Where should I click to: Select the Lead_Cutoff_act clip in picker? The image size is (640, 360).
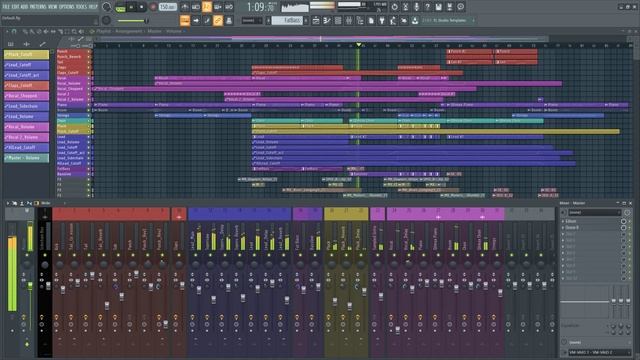(27, 75)
